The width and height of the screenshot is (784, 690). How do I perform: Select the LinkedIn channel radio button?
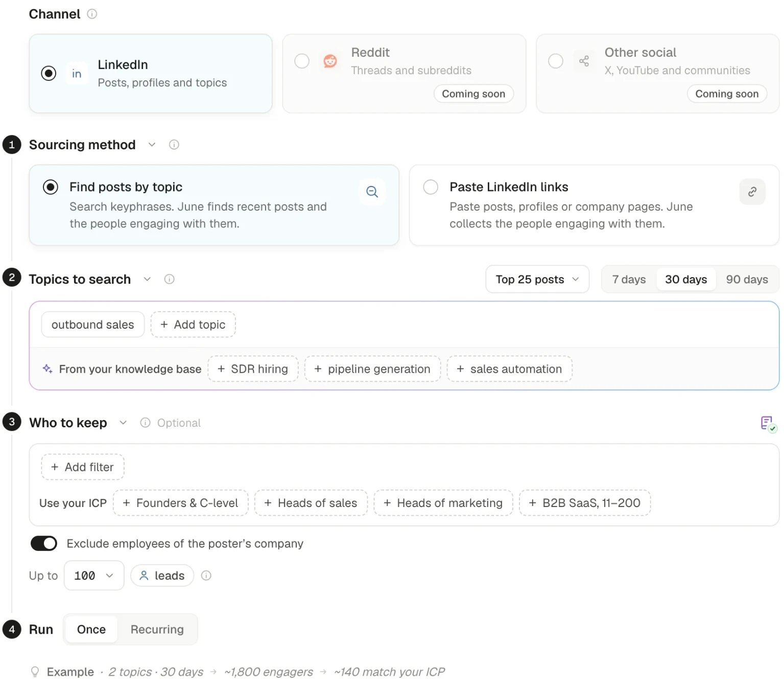click(49, 74)
